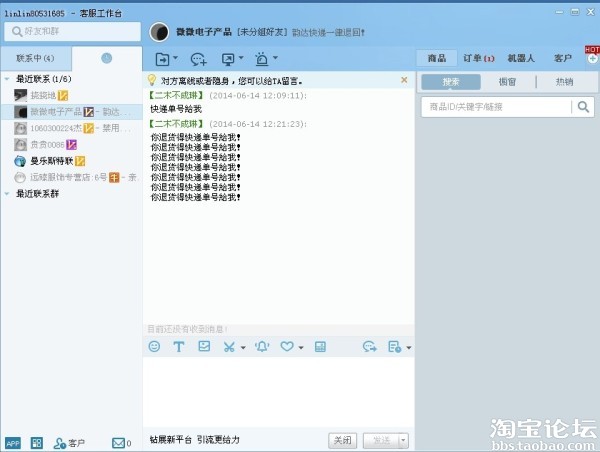The width and height of the screenshot is (600, 452).
Task: Click the mail envelope icon at bottom
Action: click(118, 443)
